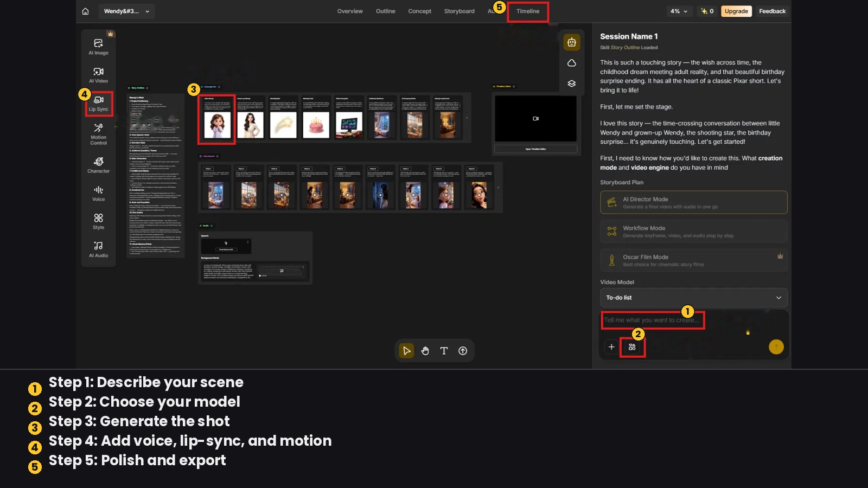Screen dimensions: 868x488
Task: Choose Oscar Film Mode
Action: coord(693,260)
